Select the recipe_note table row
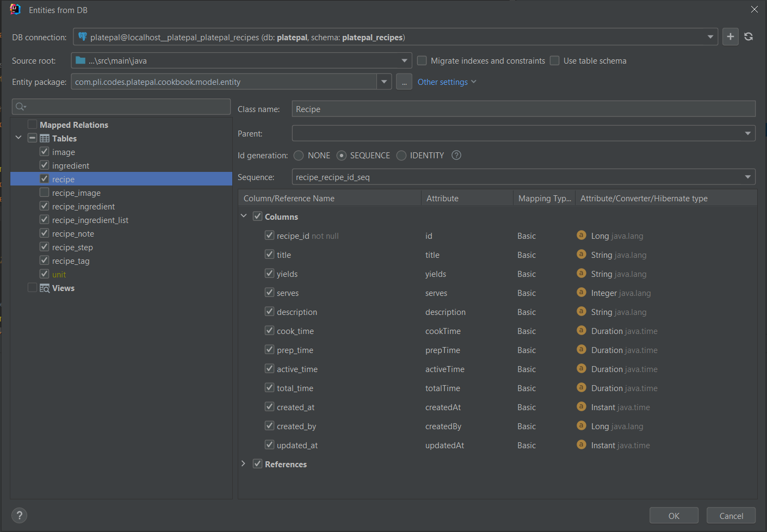 coord(121,233)
